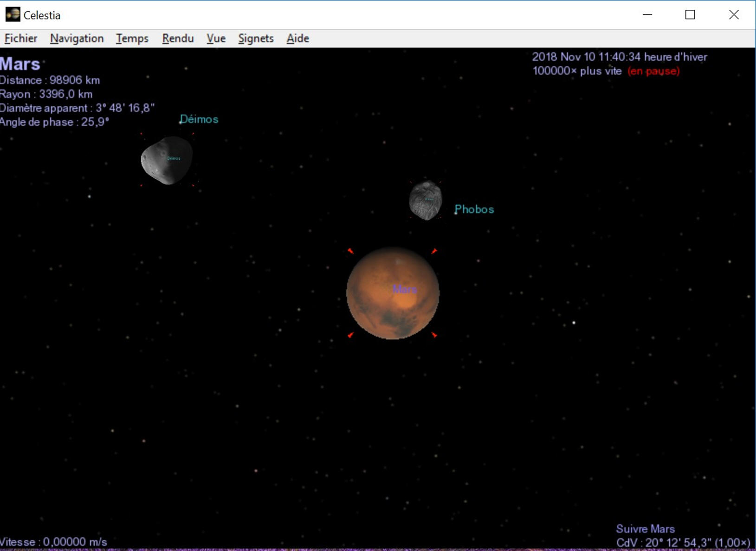Click the Phobos label text

[x=474, y=209]
